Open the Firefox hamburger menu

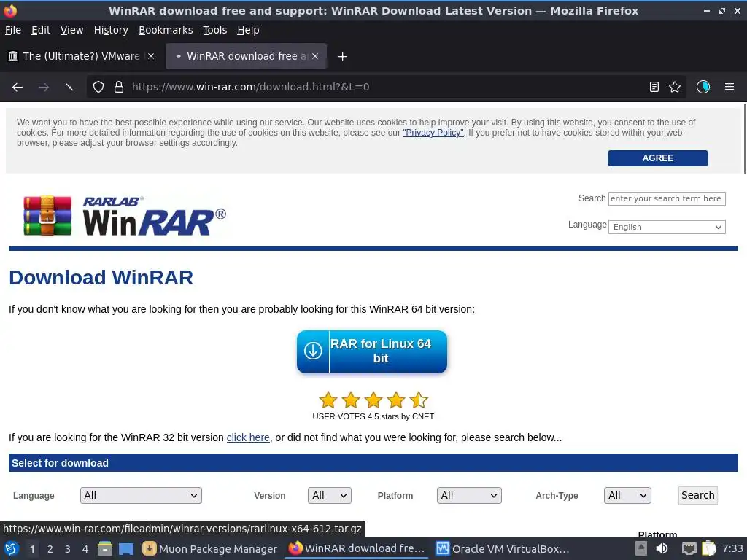click(x=729, y=87)
